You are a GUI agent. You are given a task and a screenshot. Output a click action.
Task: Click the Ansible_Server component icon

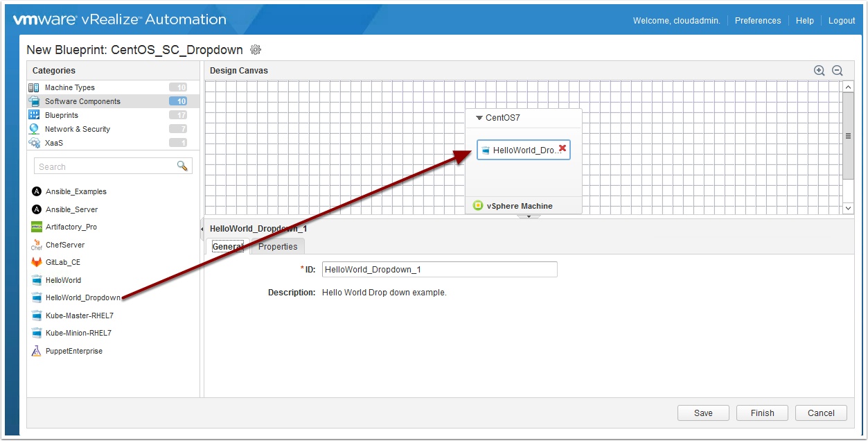click(x=37, y=209)
